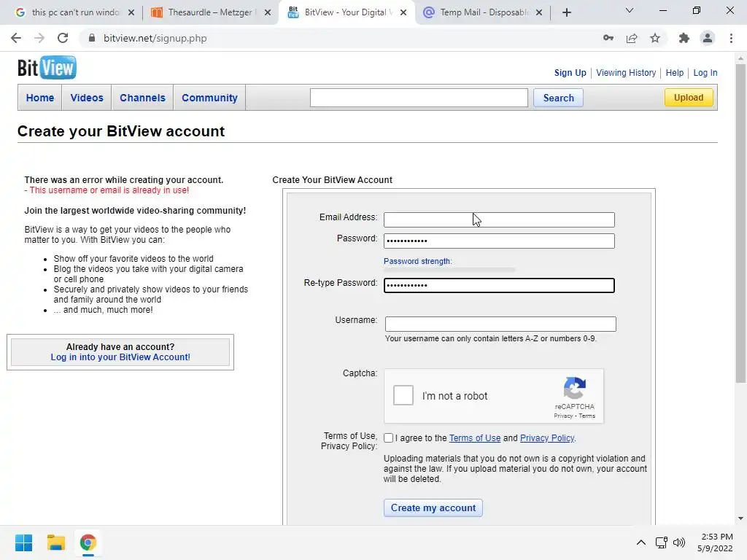Click the Search button
The image size is (747, 560).
(558, 98)
